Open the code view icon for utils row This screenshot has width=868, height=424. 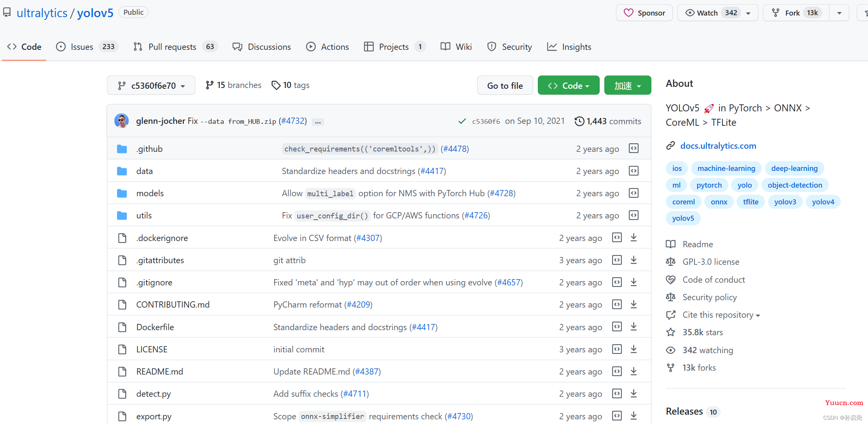[633, 215]
